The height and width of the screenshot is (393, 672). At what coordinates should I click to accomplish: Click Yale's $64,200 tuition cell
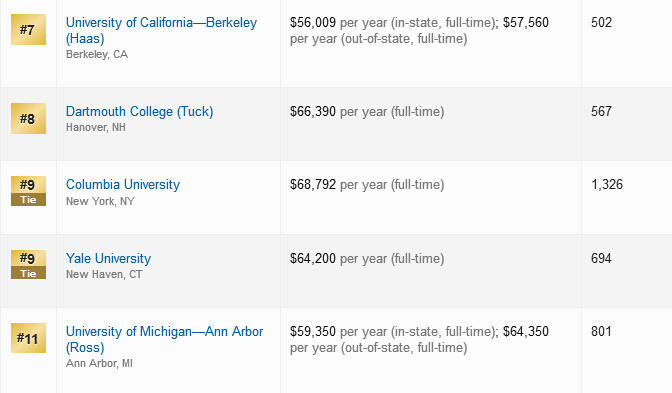367,258
